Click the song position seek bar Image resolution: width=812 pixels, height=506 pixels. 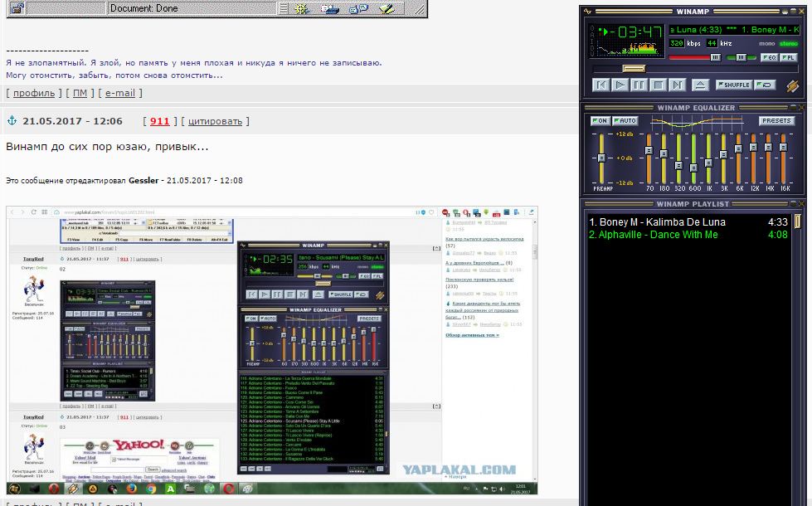(694, 68)
